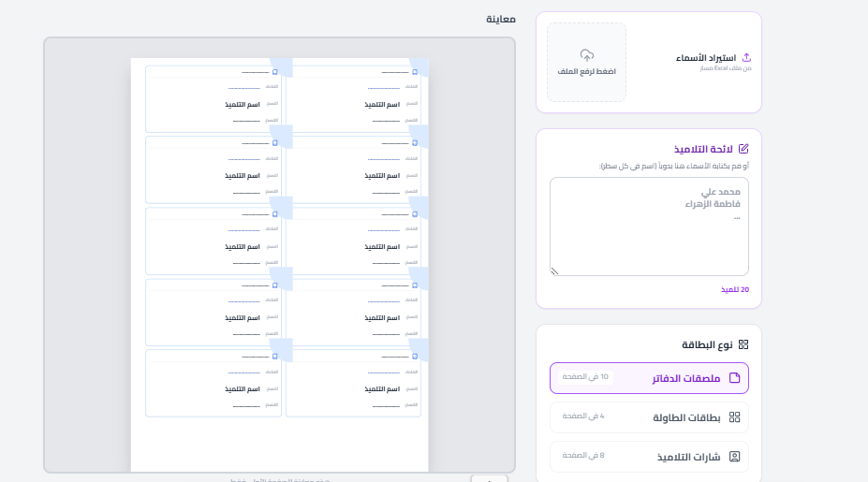868x482 pixels.
Task: Click the 8 في الصفحة label
Action: (583, 456)
